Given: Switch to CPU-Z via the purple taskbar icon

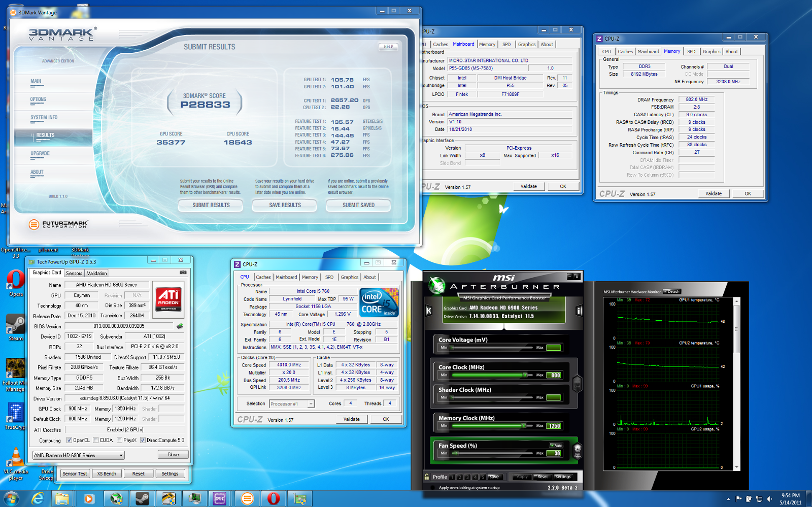Looking at the screenshot, I should point(220,498).
